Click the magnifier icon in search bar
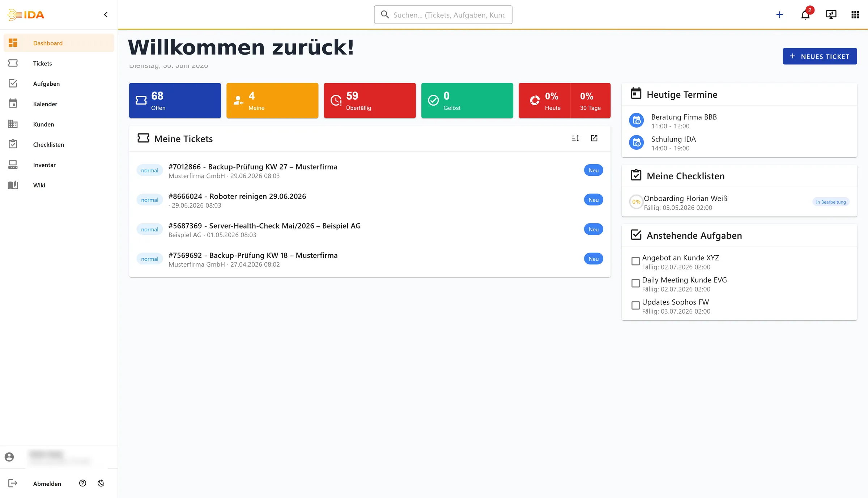868x498 pixels. click(385, 14)
